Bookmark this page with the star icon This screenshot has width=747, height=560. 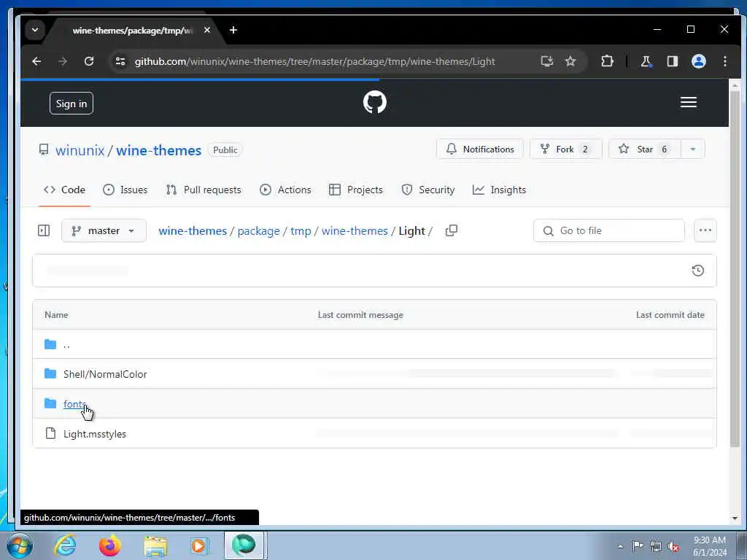[x=570, y=61]
